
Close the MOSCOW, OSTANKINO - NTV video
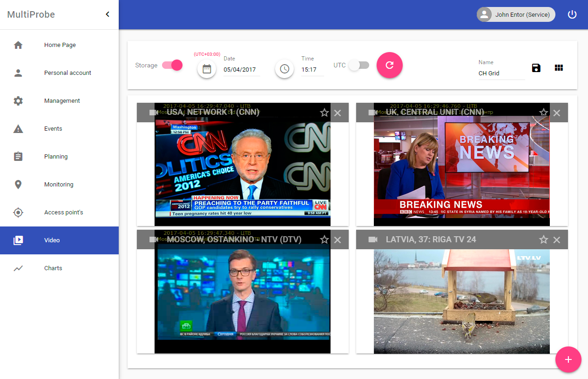(338, 239)
